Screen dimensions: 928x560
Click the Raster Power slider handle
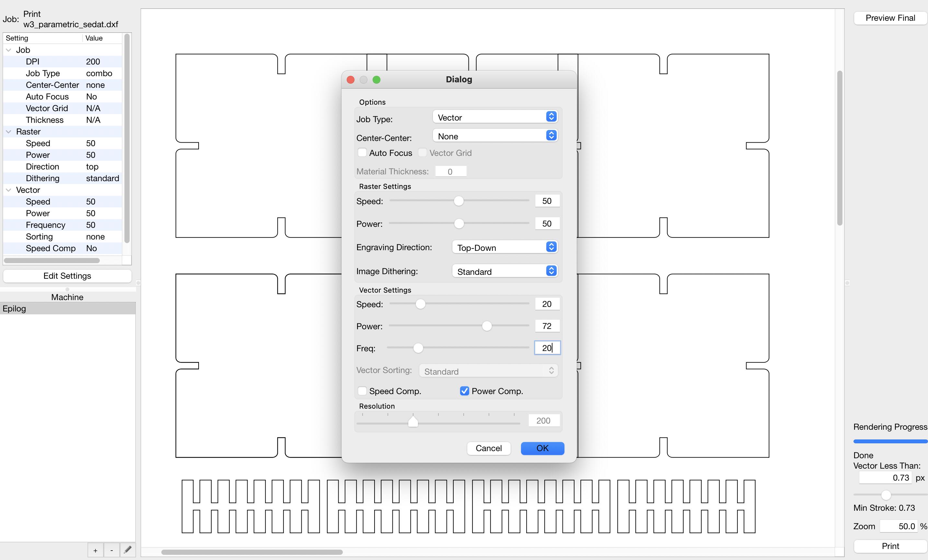pyautogui.click(x=459, y=224)
